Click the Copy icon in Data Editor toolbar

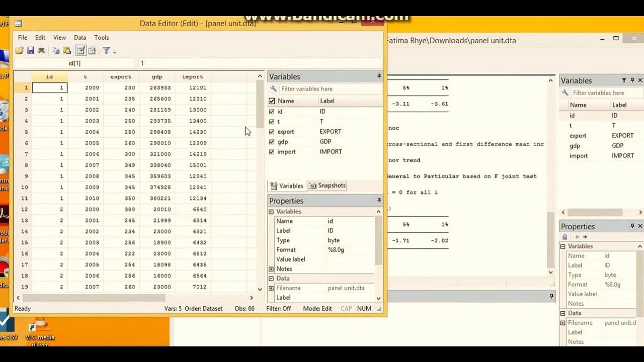coord(55,51)
